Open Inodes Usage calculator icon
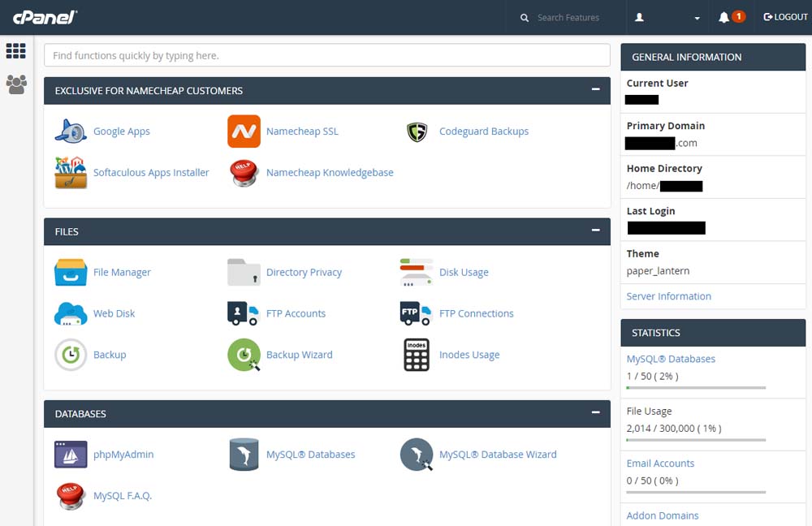Screen dimensions: 812x526 pyautogui.click(x=417, y=355)
